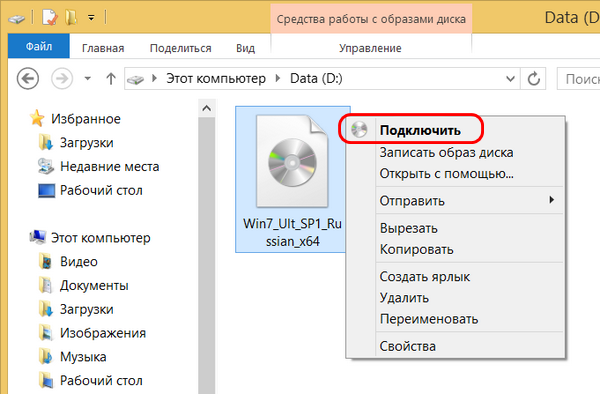Open the recent locations dropdown arrow
Viewport: 600px width, 394px height.
(x=88, y=78)
